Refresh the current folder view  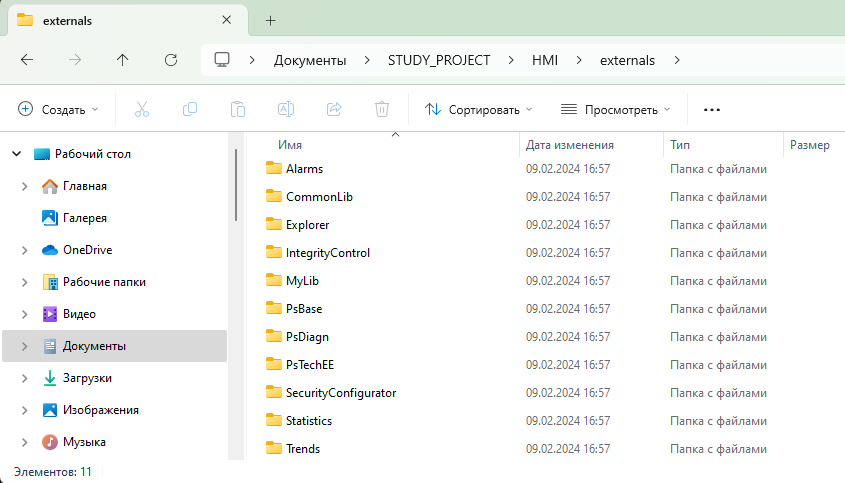[x=171, y=60]
